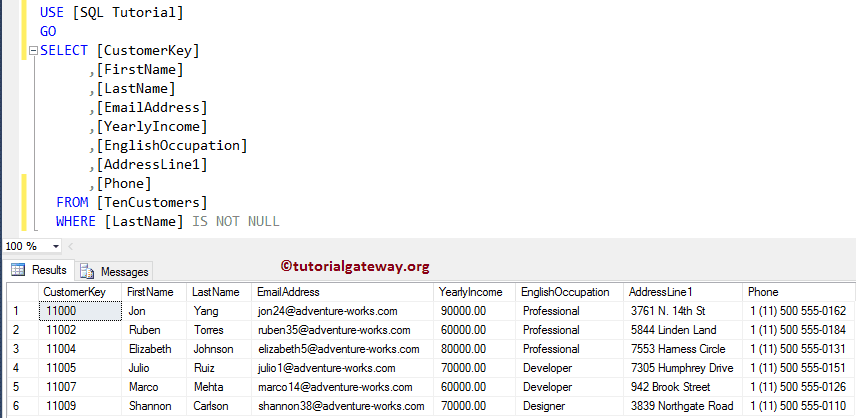This screenshot has height=418, width=856.
Task: Select the YearlyIncome column header
Action: pos(474,292)
